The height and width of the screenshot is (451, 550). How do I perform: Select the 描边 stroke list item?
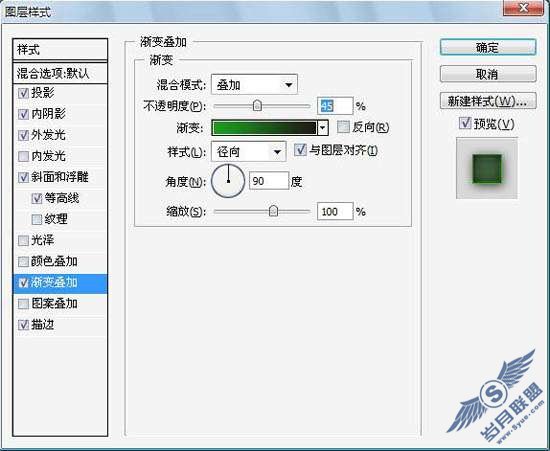click(x=60, y=325)
